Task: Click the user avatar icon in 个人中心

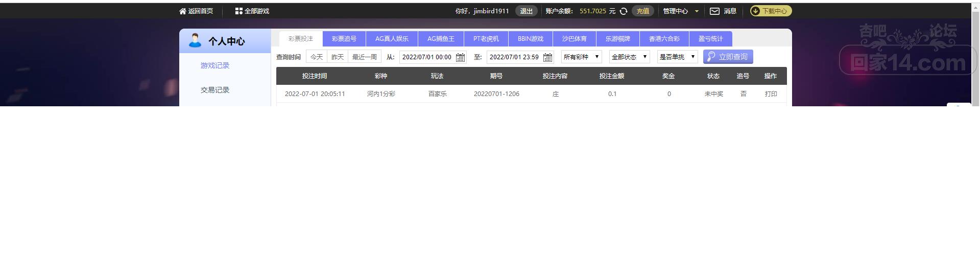Action: coord(195,40)
